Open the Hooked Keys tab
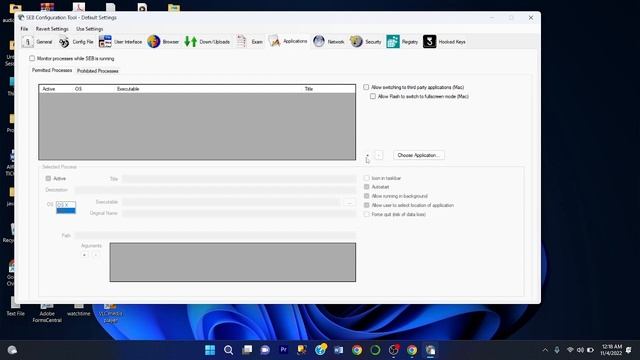The width and height of the screenshot is (640, 360). (444, 42)
